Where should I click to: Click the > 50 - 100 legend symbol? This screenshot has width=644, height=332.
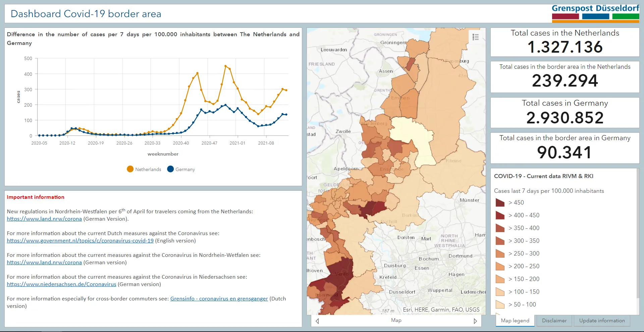[x=500, y=305]
